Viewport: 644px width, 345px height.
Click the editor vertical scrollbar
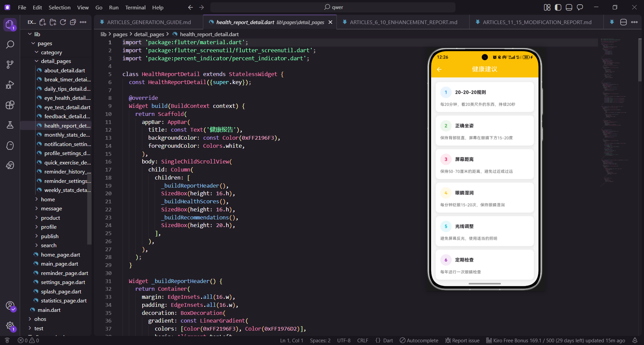640,60
